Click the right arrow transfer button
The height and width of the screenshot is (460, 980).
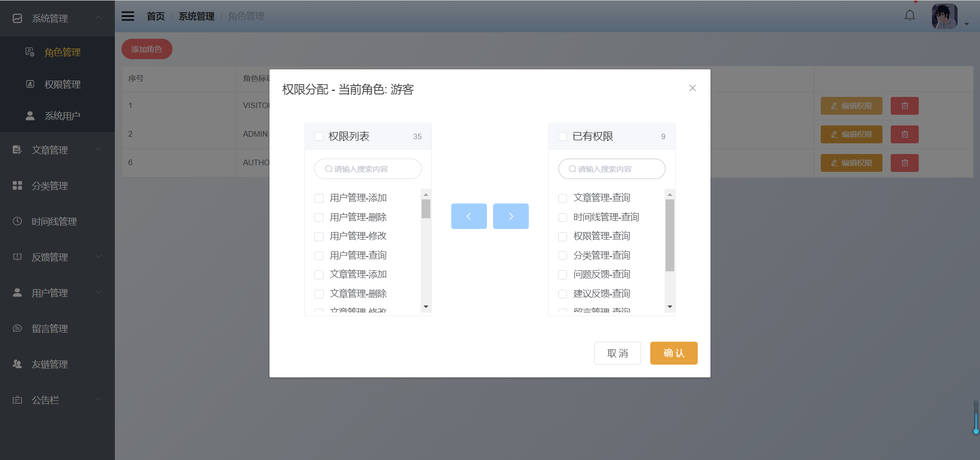[510, 216]
